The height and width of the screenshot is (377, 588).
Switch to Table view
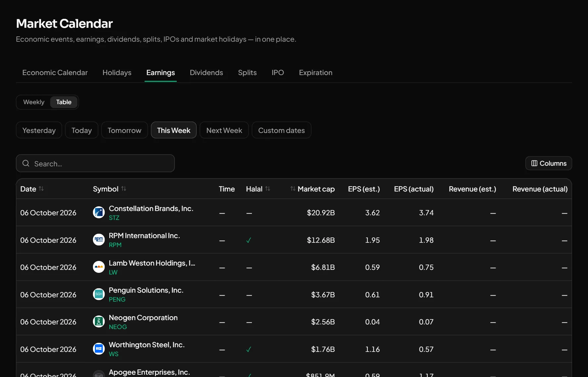[x=64, y=102]
